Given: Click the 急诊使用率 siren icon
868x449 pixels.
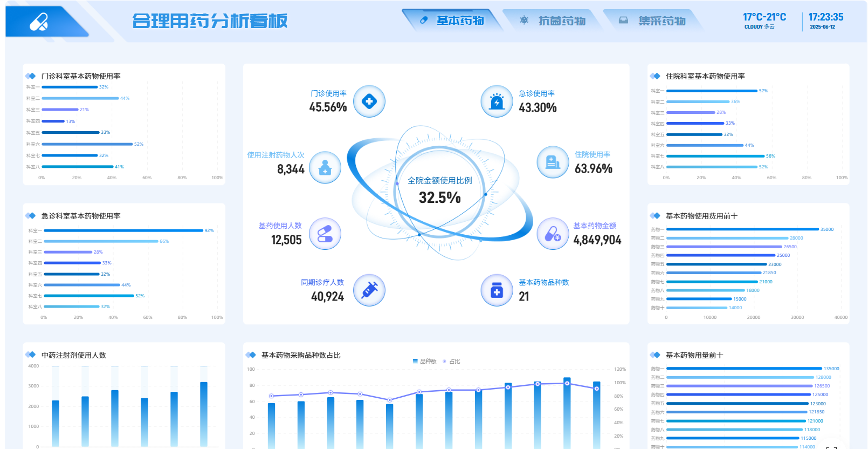Looking at the screenshot, I should tap(497, 101).
